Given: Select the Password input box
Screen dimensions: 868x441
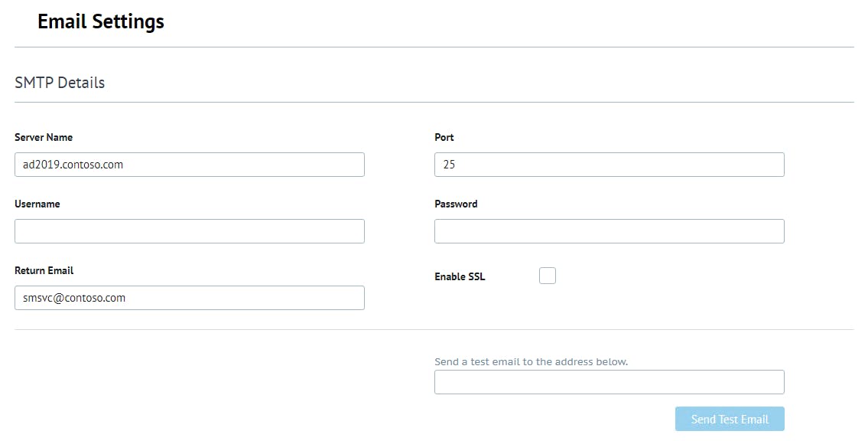Looking at the screenshot, I should (609, 231).
